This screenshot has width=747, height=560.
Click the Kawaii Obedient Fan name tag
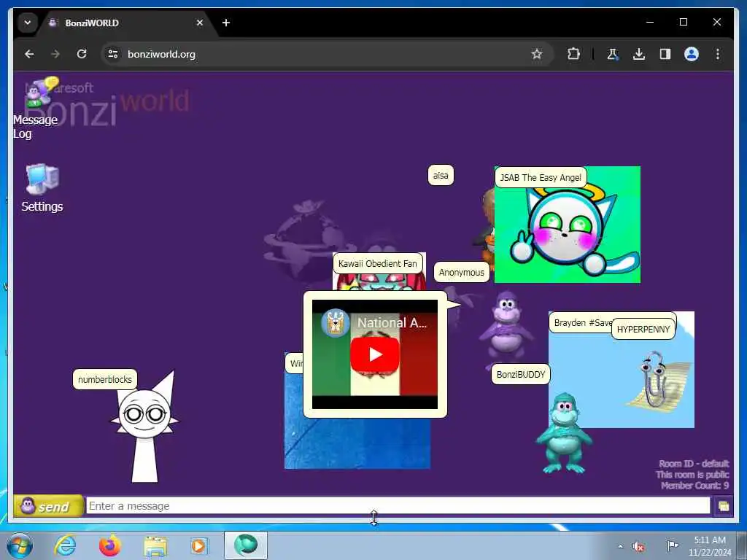pos(377,263)
